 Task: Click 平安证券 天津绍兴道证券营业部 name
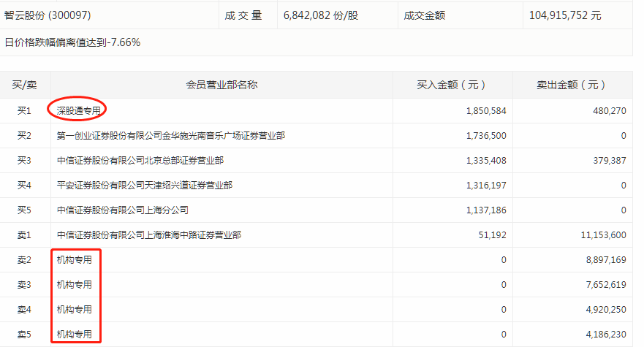[145, 186]
